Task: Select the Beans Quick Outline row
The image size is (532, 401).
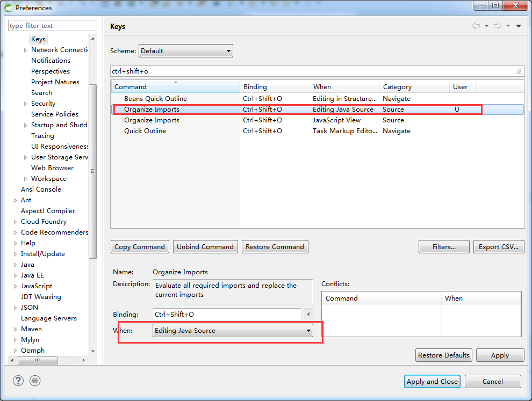Action: click(x=317, y=99)
